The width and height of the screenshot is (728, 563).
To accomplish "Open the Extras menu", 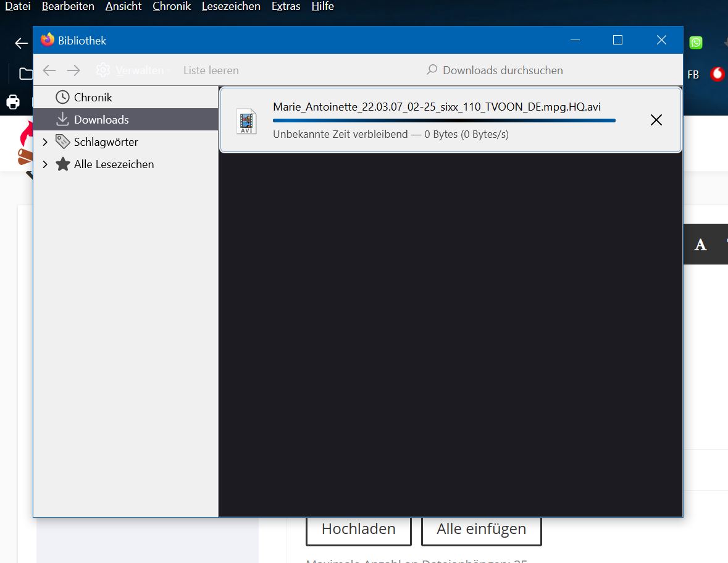I will coord(286,7).
